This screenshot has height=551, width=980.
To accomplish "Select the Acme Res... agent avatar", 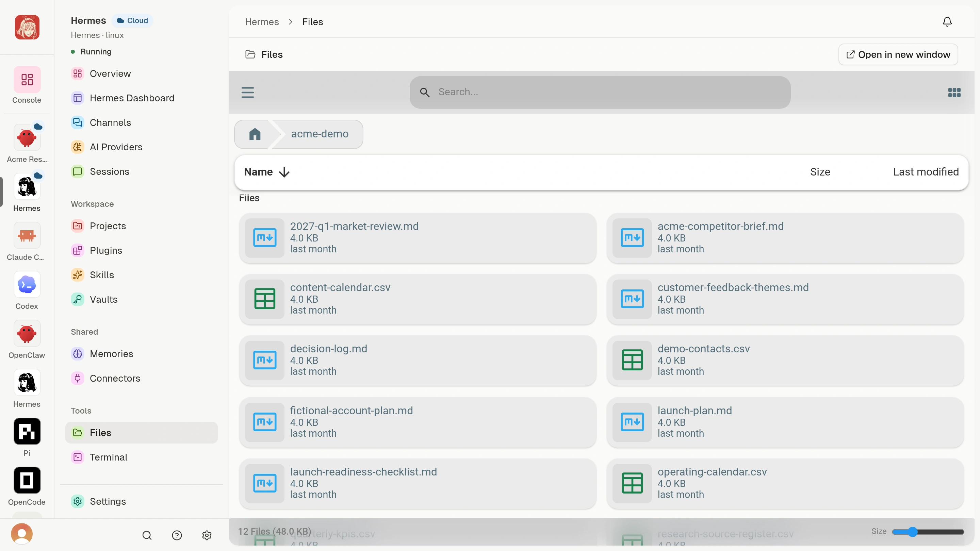I will (x=27, y=138).
